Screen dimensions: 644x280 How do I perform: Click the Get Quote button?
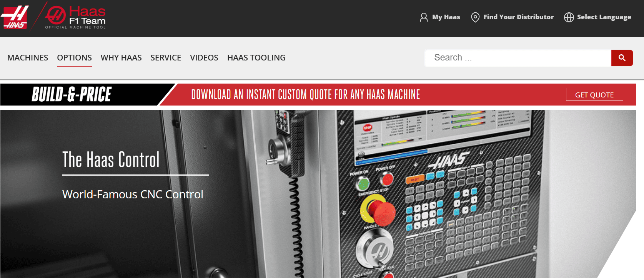pos(594,95)
